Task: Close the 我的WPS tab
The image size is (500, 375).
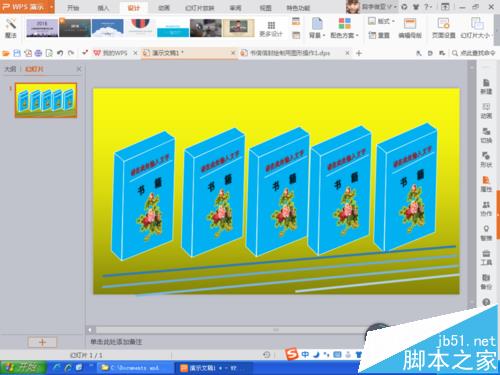Action: pyautogui.click(x=135, y=53)
